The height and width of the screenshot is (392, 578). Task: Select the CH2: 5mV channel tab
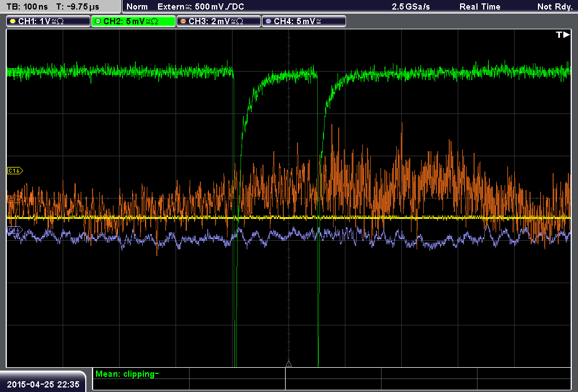(x=133, y=21)
